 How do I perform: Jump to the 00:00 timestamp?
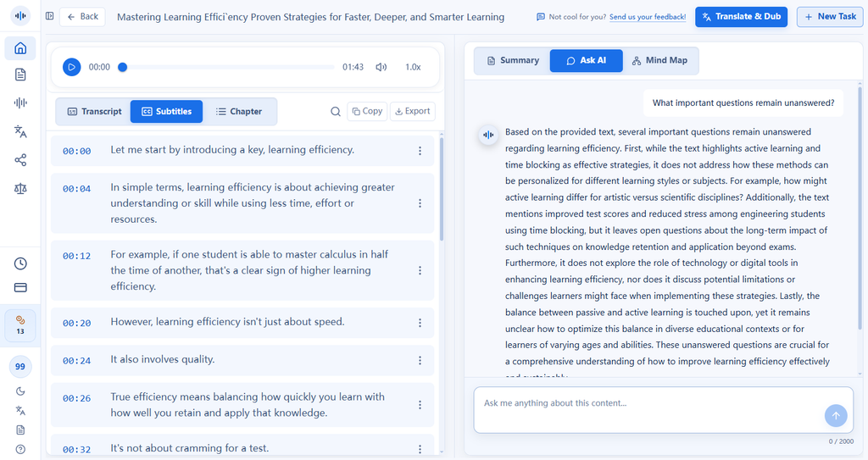[x=76, y=151]
